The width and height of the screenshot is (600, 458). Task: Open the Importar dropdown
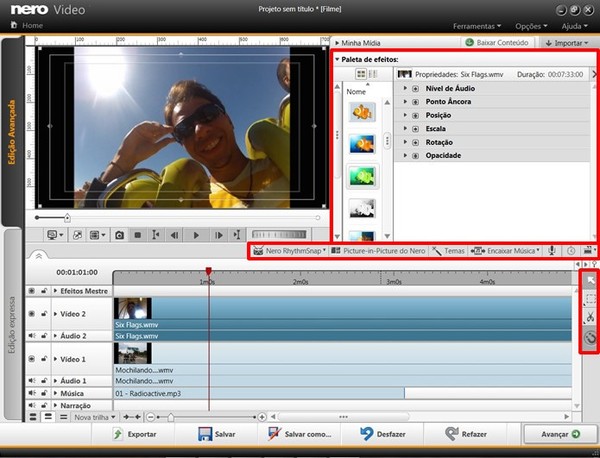(564, 43)
